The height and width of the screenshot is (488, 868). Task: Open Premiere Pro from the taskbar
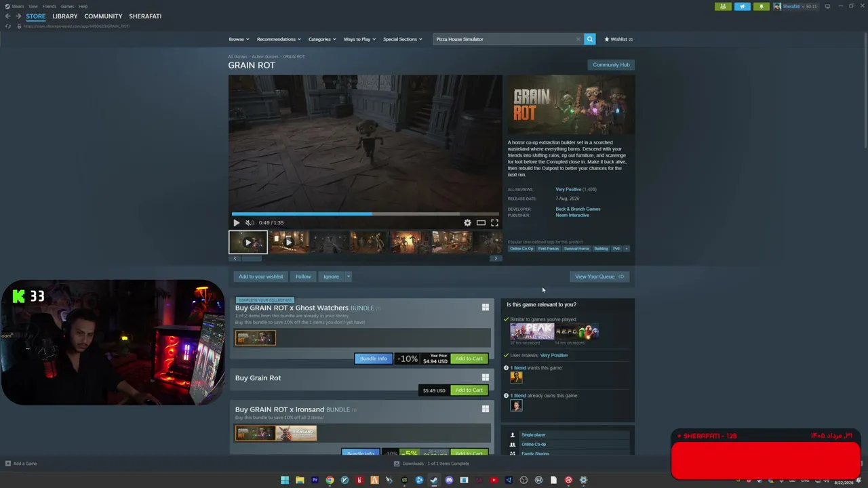click(x=315, y=481)
